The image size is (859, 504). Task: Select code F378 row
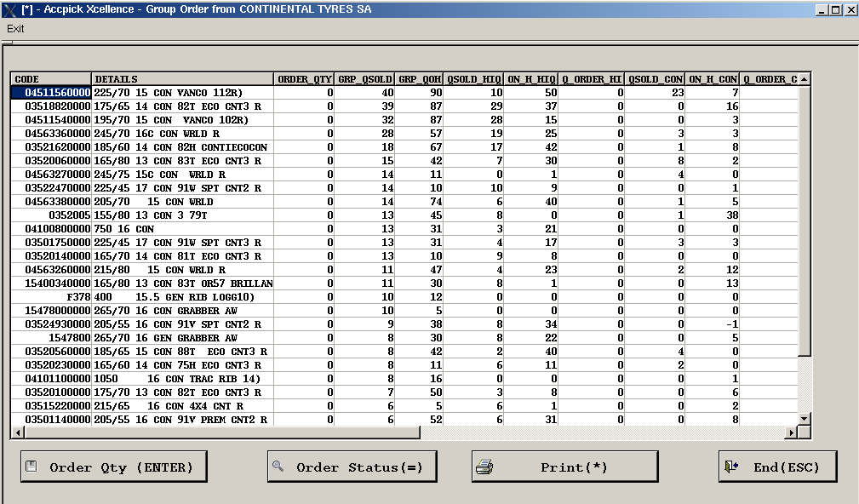coord(404,297)
